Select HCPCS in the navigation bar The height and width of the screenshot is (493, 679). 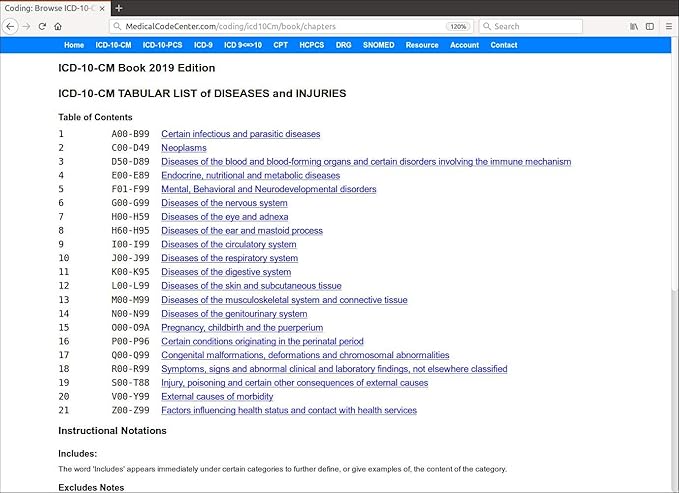click(312, 45)
